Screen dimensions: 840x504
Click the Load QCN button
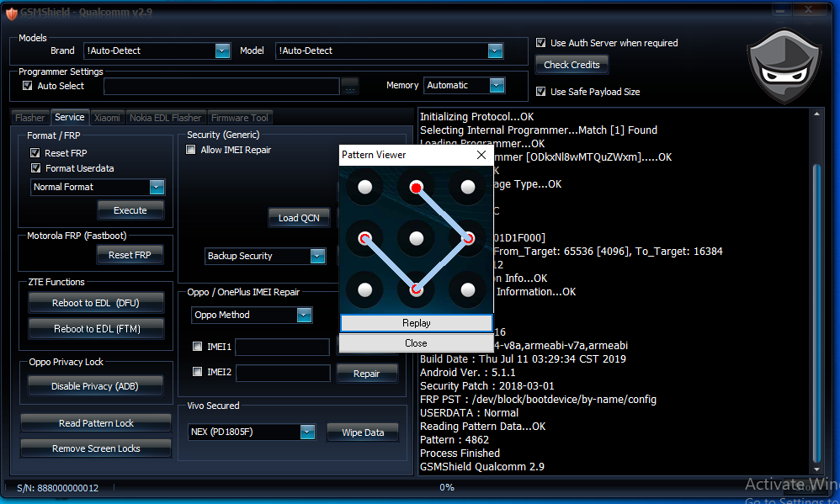click(299, 218)
